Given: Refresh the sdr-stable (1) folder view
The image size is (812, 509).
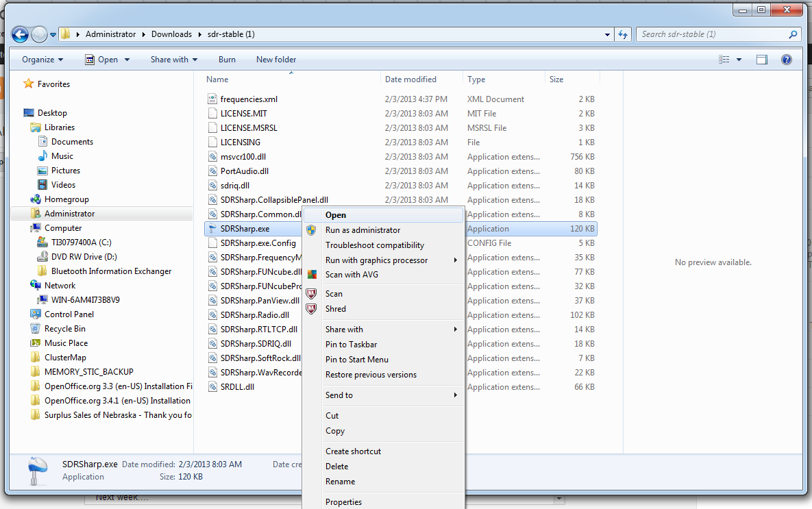Looking at the screenshot, I should coord(623,35).
